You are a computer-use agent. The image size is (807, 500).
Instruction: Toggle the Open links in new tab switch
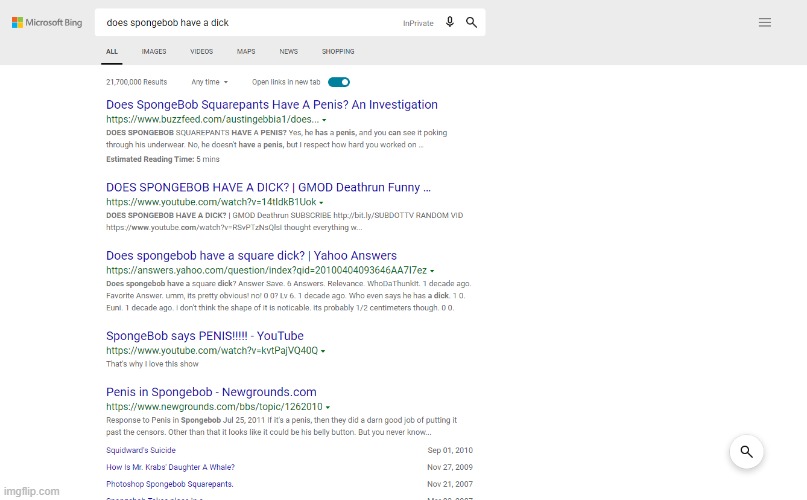click(x=339, y=82)
